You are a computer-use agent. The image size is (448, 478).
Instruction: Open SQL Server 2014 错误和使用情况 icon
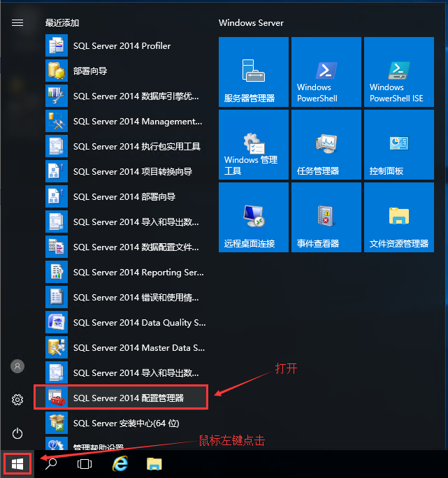click(57, 297)
